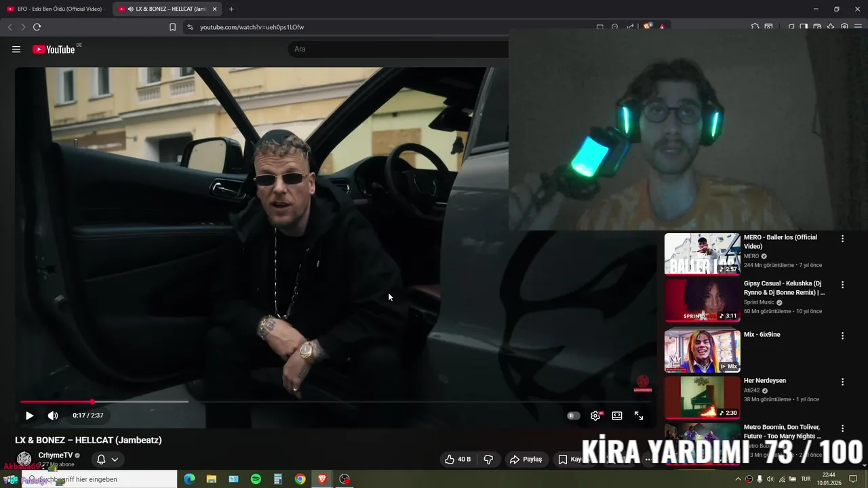Open the Mix - 6ix9ine title

point(762,335)
